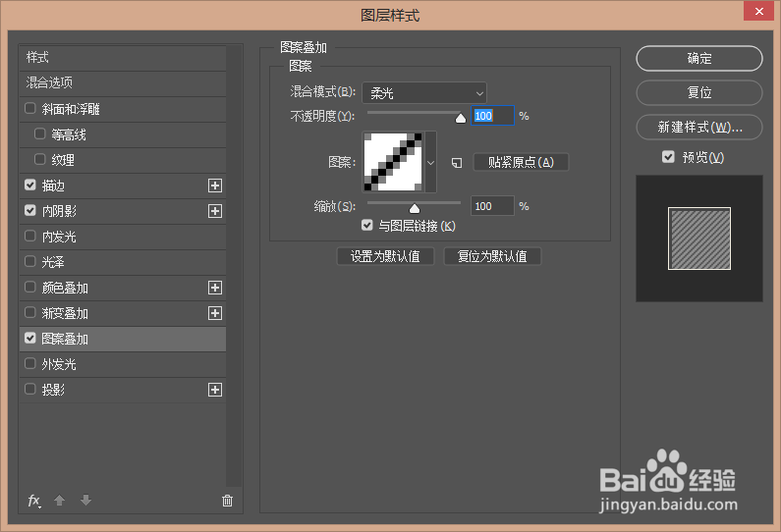Uncheck the 描边 checkbox
Image resolution: width=781 pixels, height=532 pixels.
tap(30, 186)
